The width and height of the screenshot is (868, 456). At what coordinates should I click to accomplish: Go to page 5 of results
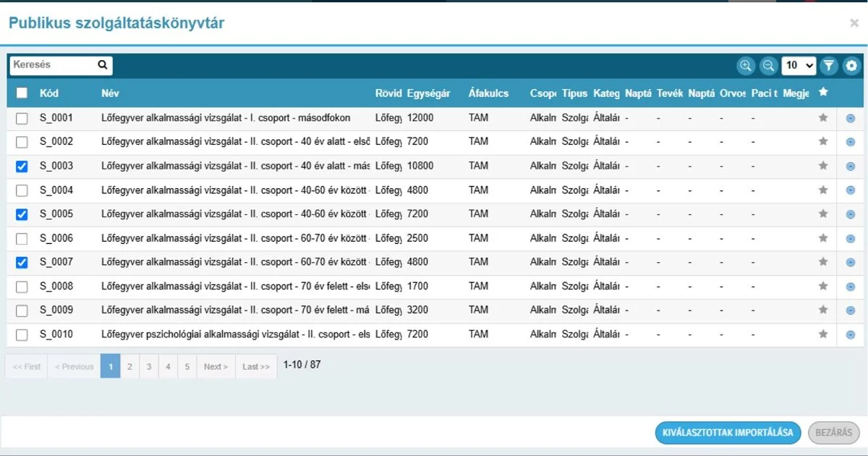187,366
